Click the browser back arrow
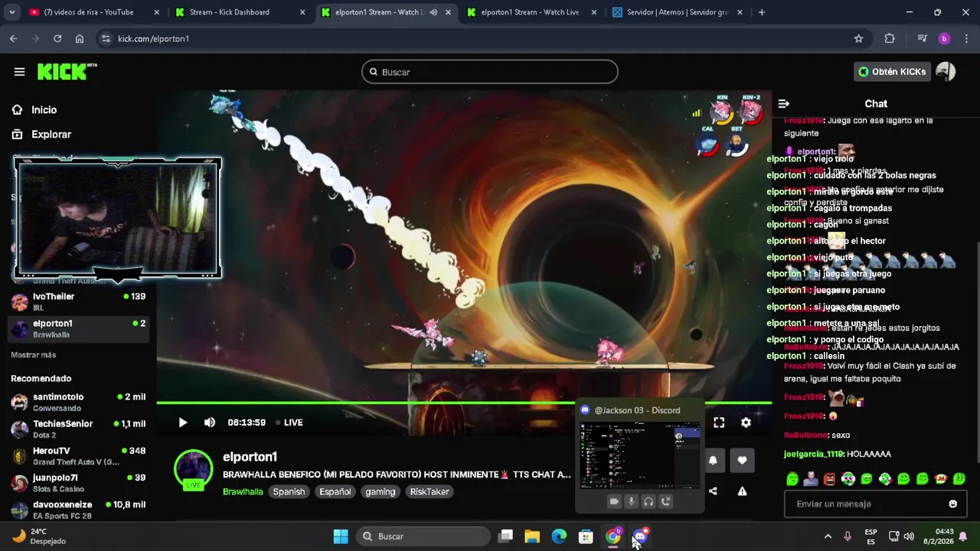This screenshot has height=551, width=980. pos(13,38)
